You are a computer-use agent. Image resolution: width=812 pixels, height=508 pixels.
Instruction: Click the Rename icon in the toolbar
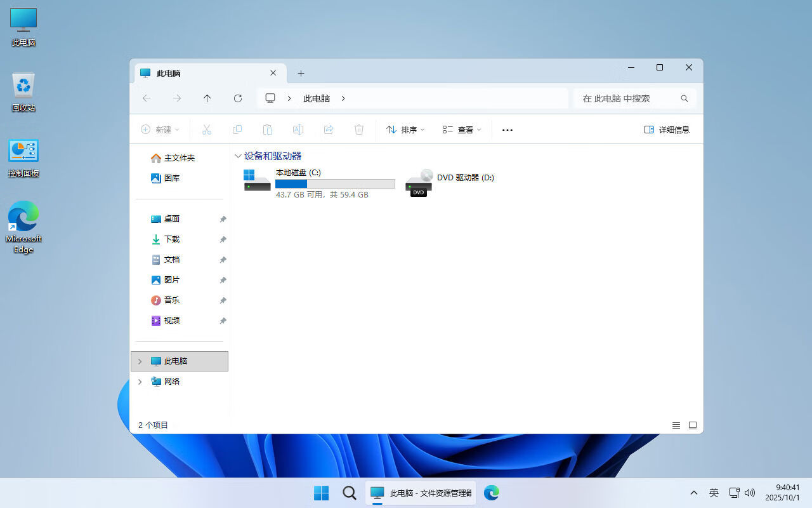(298, 130)
